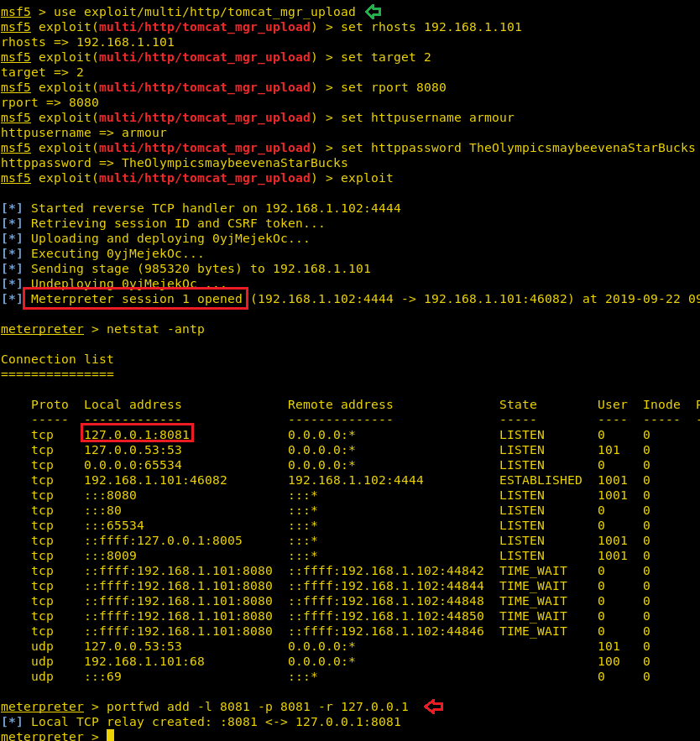The height and width of the screenshot is (741, 700).
Task: Select local address ':::8080'
Action: 110,495
